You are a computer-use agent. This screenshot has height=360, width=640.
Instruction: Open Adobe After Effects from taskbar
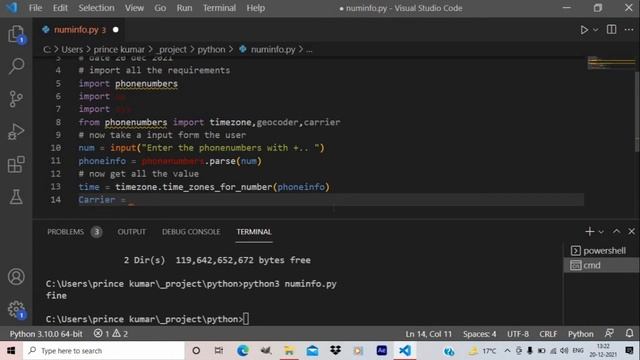382,351
